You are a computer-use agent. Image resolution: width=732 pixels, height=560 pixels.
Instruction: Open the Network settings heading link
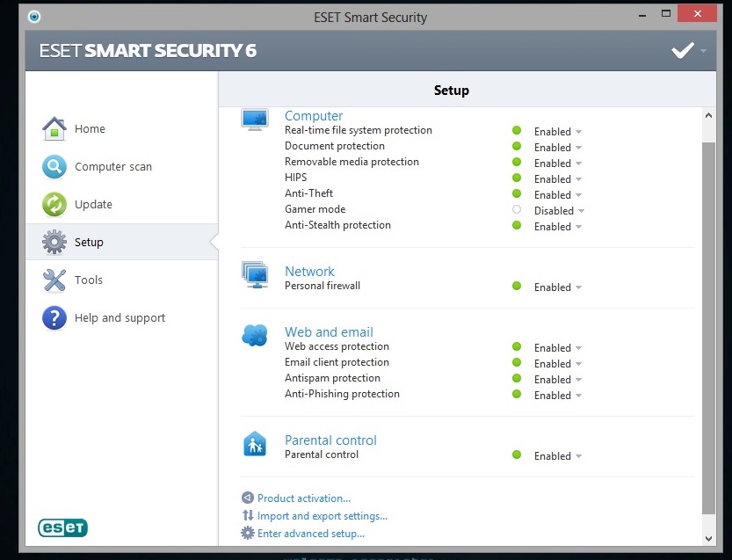[309, 272]
